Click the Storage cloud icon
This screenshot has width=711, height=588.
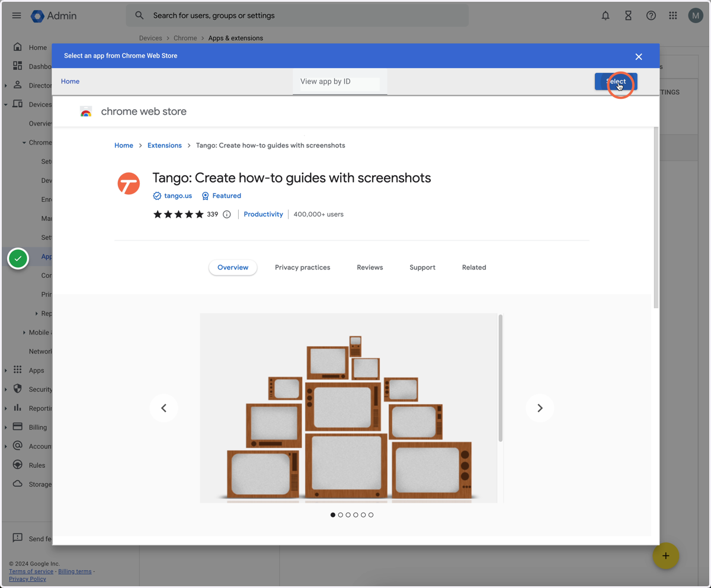pos(18,483)
